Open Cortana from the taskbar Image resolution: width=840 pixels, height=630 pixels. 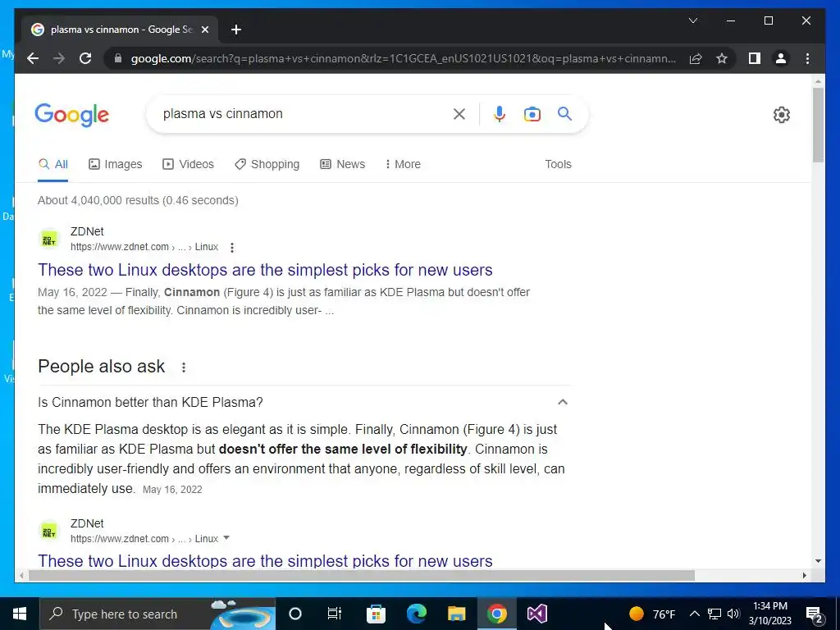[294, 614]
